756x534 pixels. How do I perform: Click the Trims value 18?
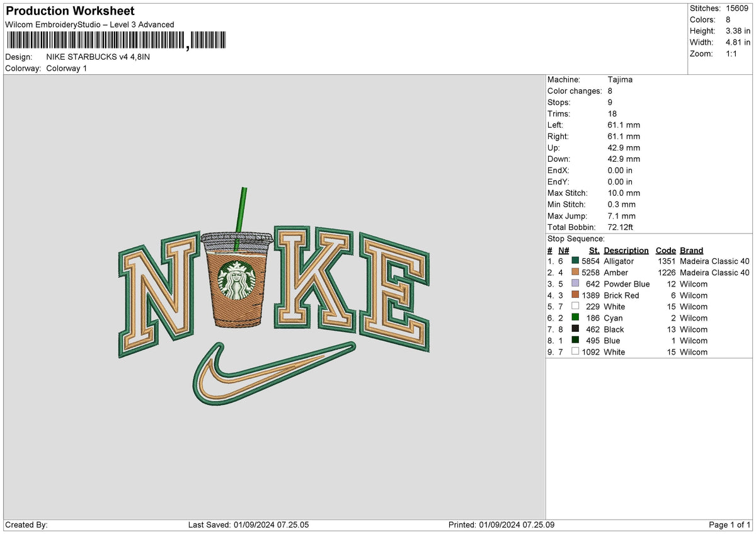pos(612,113)
